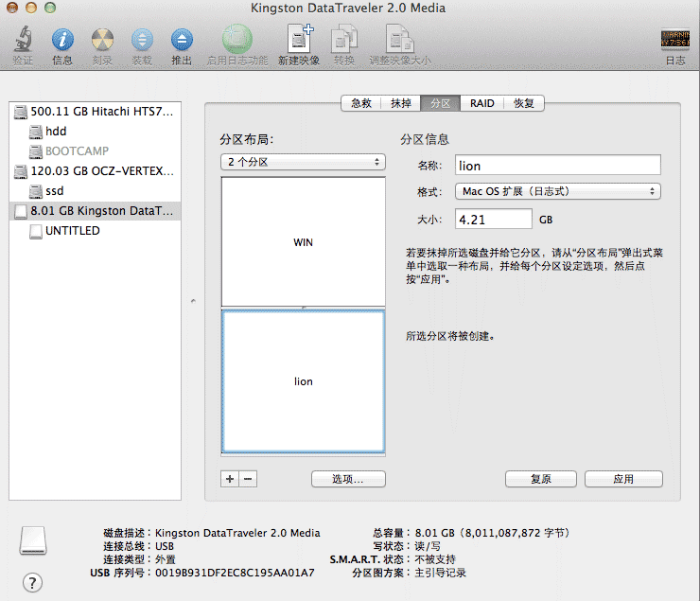Click the Verify (验证) microscope icon
This screenshot has height=601, width=700.
(x=23, y=39)
